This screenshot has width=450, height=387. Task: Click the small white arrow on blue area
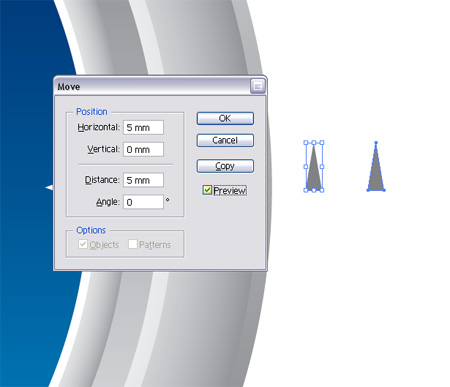coord(49,188)
